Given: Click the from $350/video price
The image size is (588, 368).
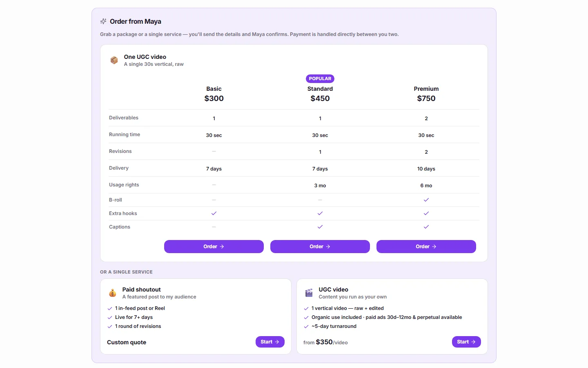Looking at the screenshot, I should point(325,342).
